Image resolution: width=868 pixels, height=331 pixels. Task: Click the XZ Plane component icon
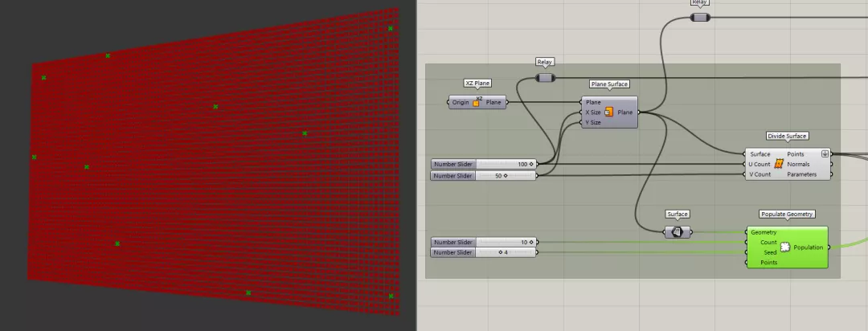click(x=477, y=102)
